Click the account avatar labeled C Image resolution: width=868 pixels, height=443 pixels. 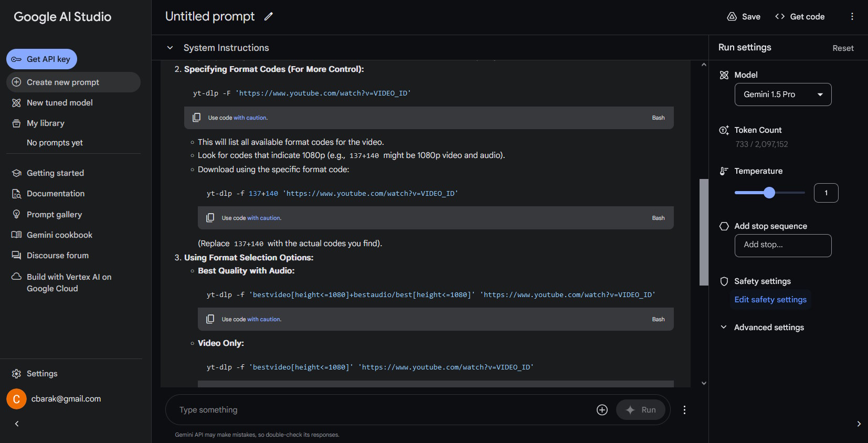pyautogui.click(x=16, y=399)
